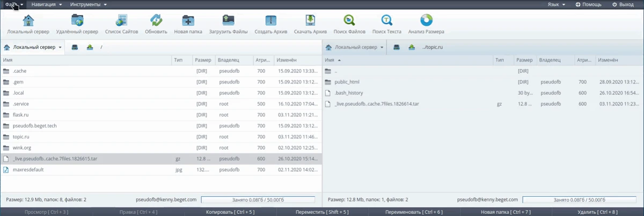Open the Язык language dropdown

(556, 4)
